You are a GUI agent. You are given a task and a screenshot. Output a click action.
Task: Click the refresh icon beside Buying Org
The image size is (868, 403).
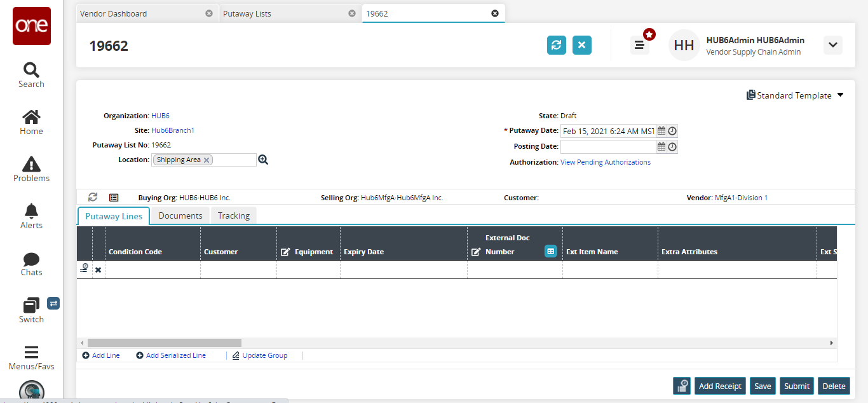point(93,197)
